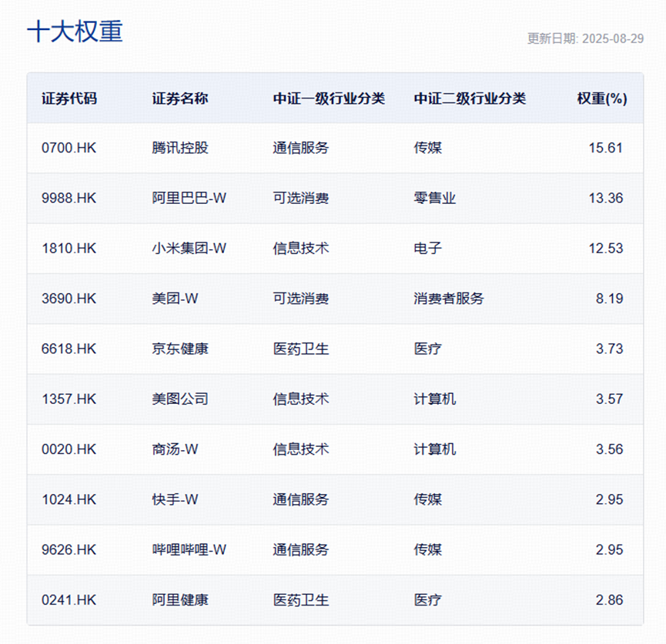
Task: Click the 京东健康 entry
Action: [180, 349]
